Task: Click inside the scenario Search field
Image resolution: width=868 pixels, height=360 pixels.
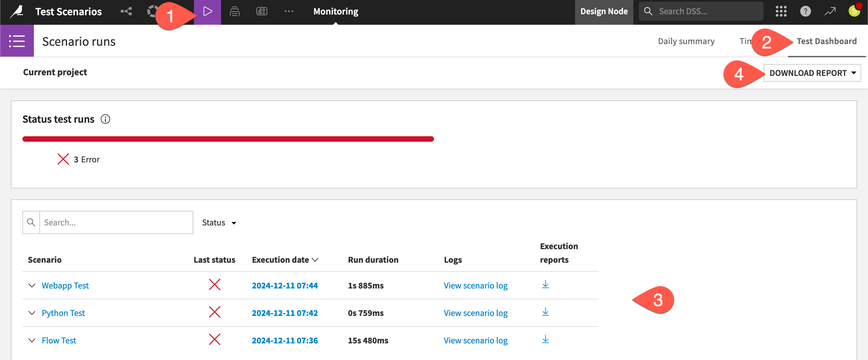Action: (x=115, y=222)
